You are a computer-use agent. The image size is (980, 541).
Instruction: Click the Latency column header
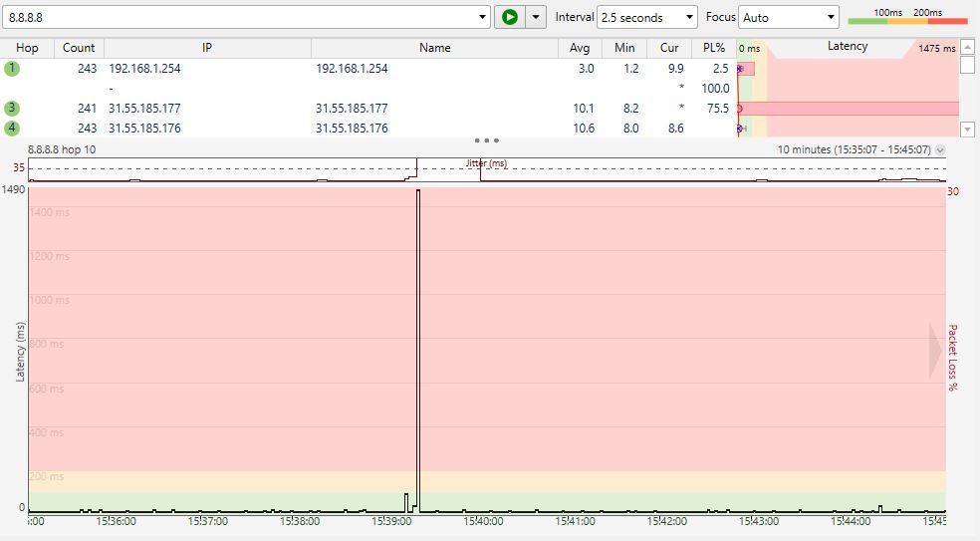(847, 47)
